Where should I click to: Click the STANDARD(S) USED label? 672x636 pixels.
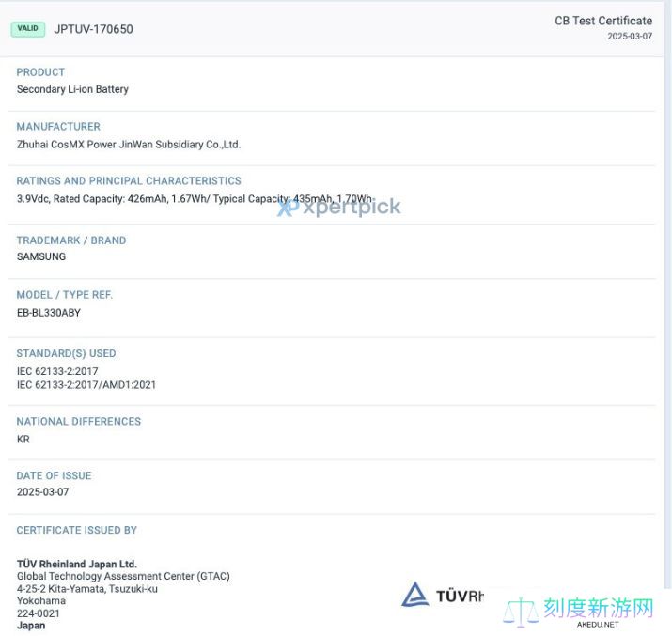click(x=66, y=353)
